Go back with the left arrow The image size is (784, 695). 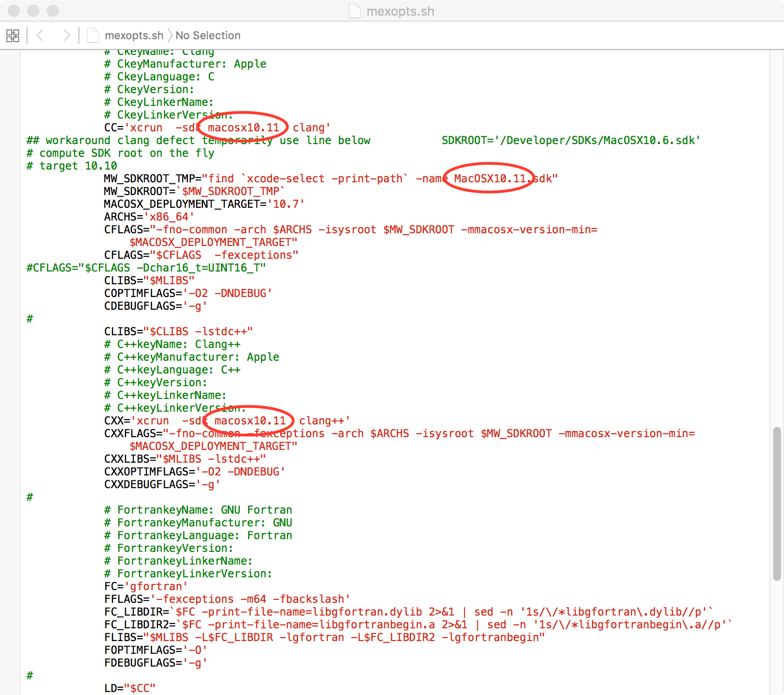click(x=40, y=35)
